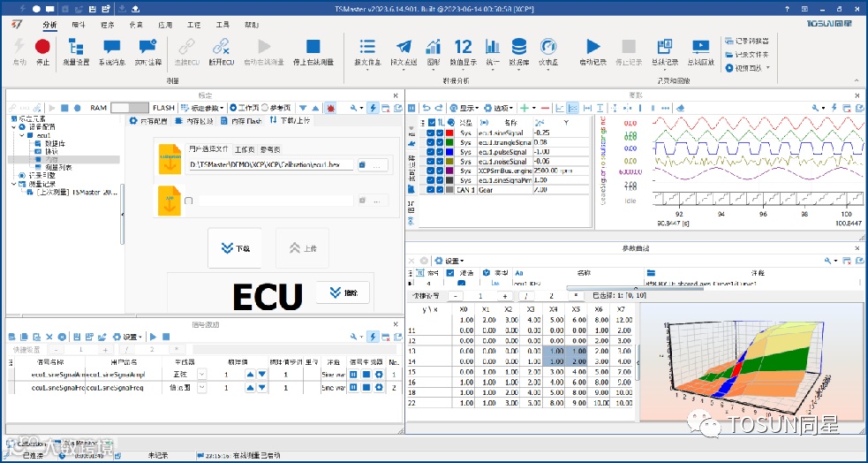Image resolution: width=868 pixels, height=463 pixels.
Task: Click the 擦除 erase button beside ECU
Action: (343, 293)
